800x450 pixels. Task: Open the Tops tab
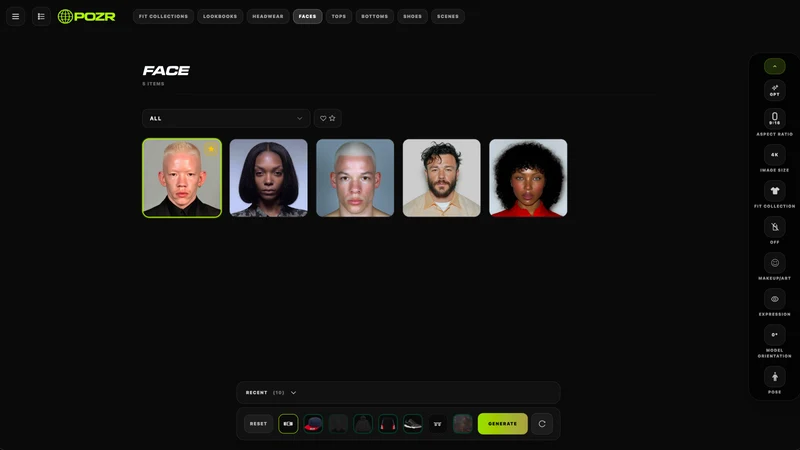(x=339, y=16)
